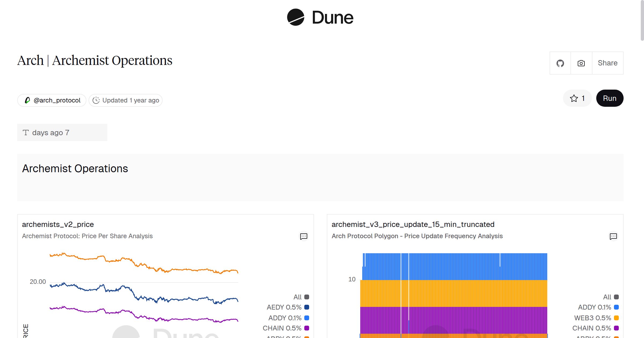This screenshot has width=644, height=338.
Task: Click ADDY 0.1% blue swatch right legend
Action: pos(616,307)
